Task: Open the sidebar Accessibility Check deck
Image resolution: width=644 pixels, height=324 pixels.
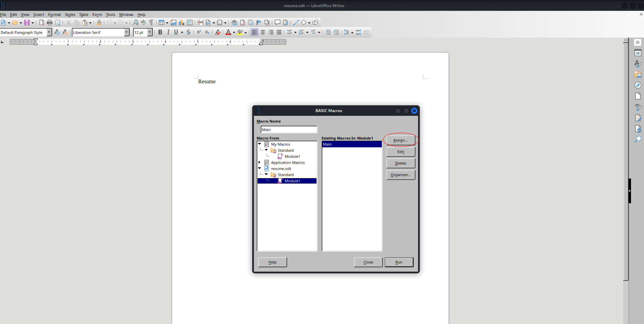Action: pyautogui.click(x=638, y=128)
